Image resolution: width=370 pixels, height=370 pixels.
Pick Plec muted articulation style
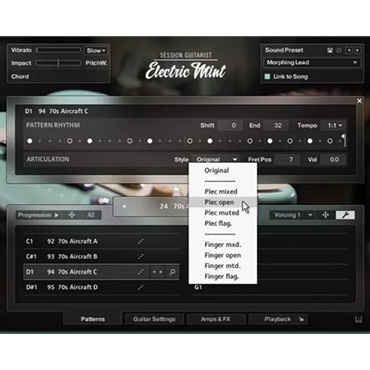[x=222, y=213]
